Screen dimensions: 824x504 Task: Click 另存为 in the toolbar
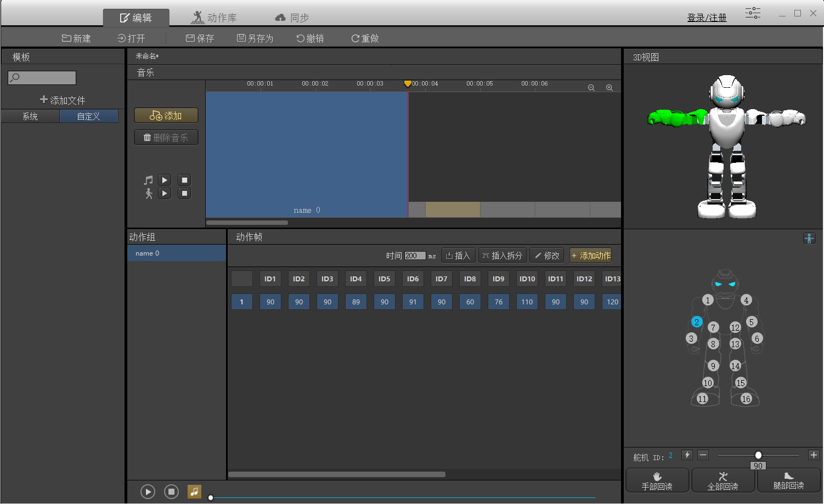(255, 38)
